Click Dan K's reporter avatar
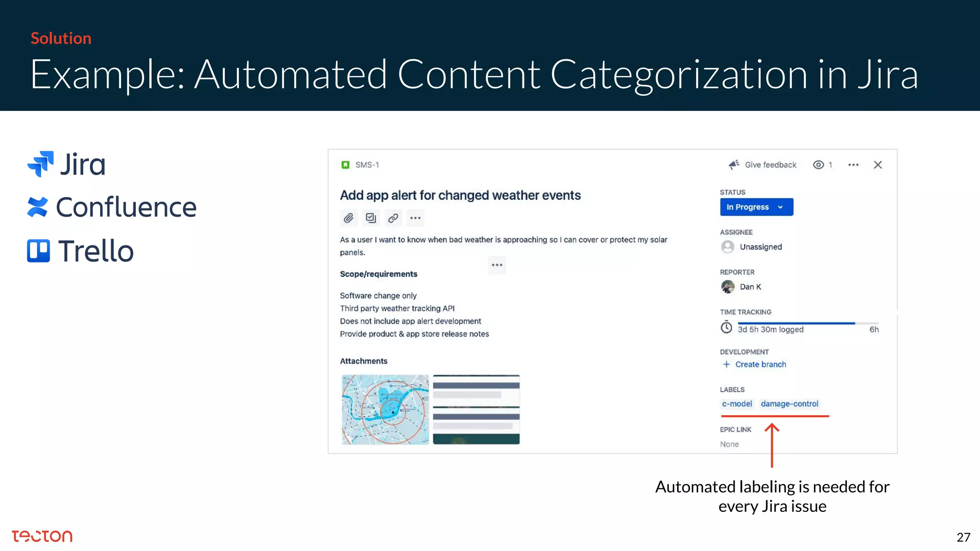This screenshot has width=980, height=551. coord(727,287)
